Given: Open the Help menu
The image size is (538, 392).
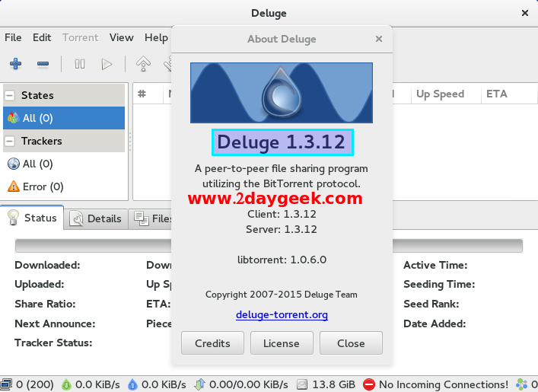Looking at the screenshot, I should [157, 37].
